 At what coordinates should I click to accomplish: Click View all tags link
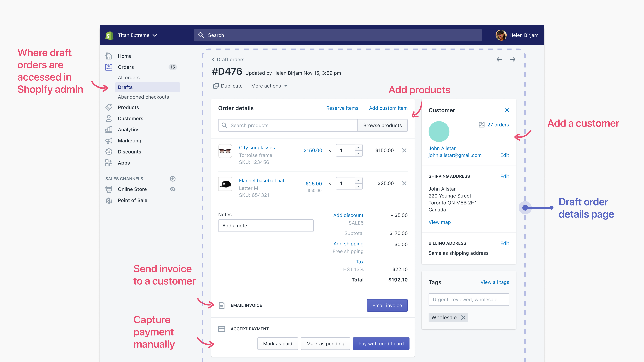(495, 282)
